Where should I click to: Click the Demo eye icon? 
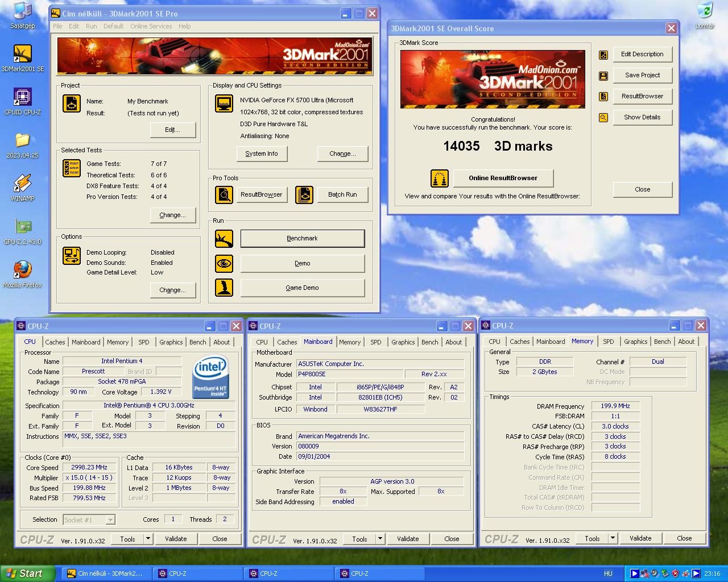click(224, 264)
